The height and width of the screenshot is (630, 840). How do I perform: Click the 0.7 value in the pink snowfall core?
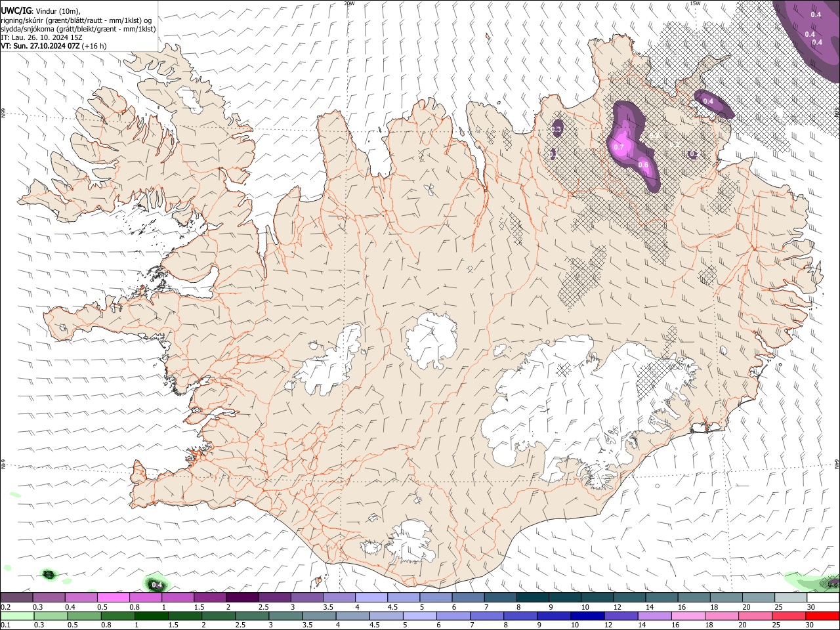(x=618, y=147)
